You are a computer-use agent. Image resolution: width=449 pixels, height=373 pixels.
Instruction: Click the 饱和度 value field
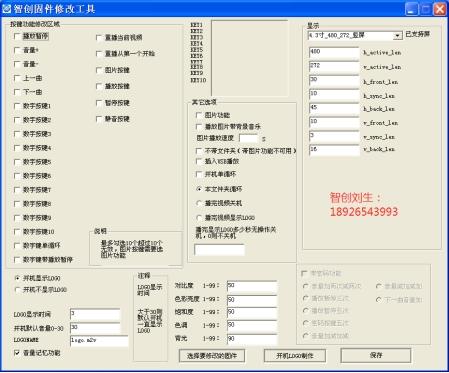tap(252, 313)
